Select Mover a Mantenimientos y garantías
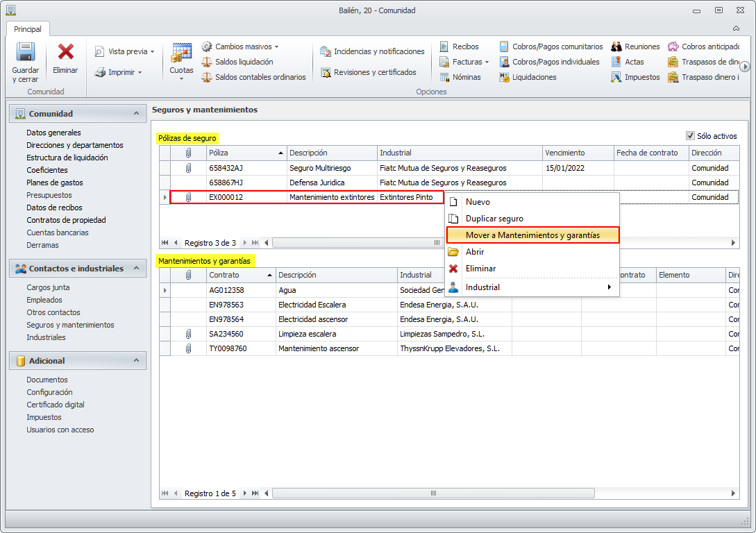Screen dimensions: 756x533 [532, 235]
